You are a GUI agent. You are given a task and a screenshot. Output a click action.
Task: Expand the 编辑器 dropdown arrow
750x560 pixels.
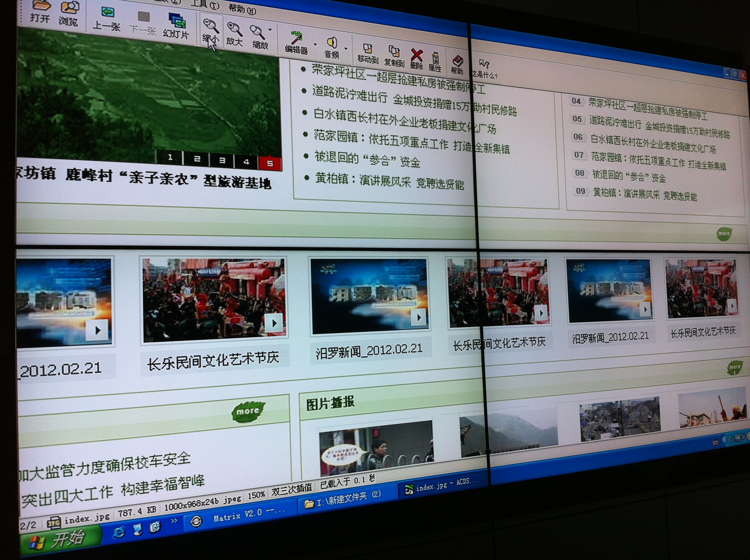tap(315, 45)
